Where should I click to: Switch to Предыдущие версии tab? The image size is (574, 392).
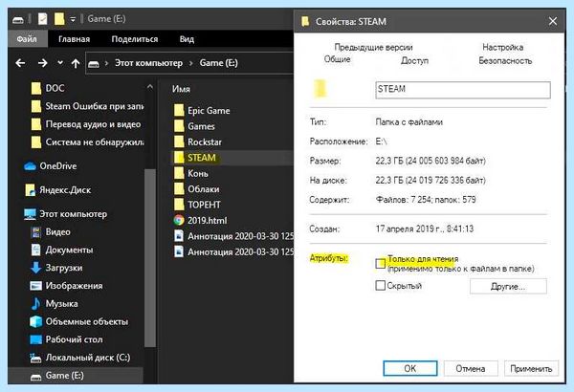point(373,47)
